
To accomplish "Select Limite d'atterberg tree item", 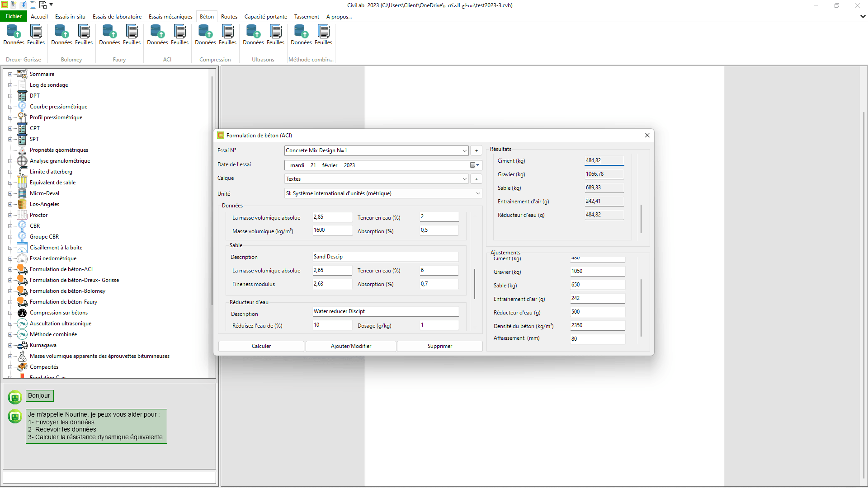I will click(x=51, y=172).
